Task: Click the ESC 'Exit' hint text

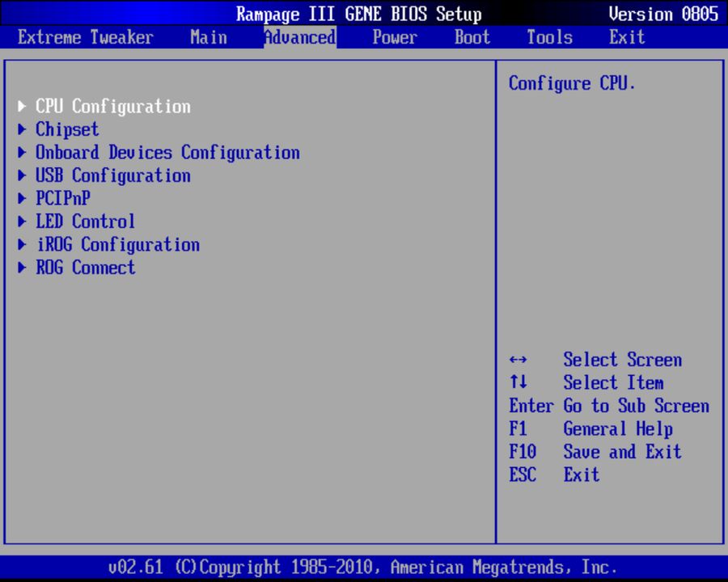Action: (x=582, y=474)
